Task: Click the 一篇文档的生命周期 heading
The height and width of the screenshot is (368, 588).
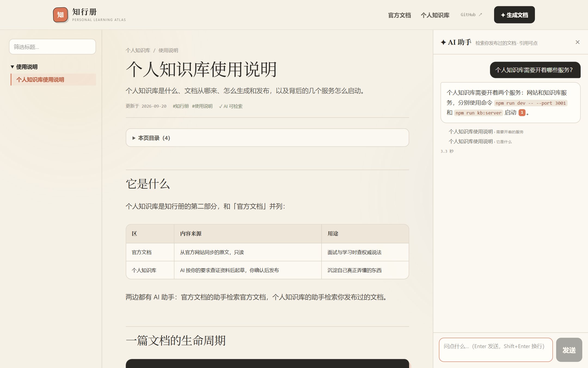Action: (176, 340)
